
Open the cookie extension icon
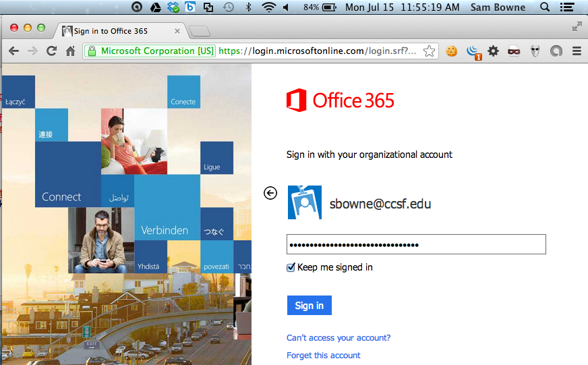tap(452, 51)
